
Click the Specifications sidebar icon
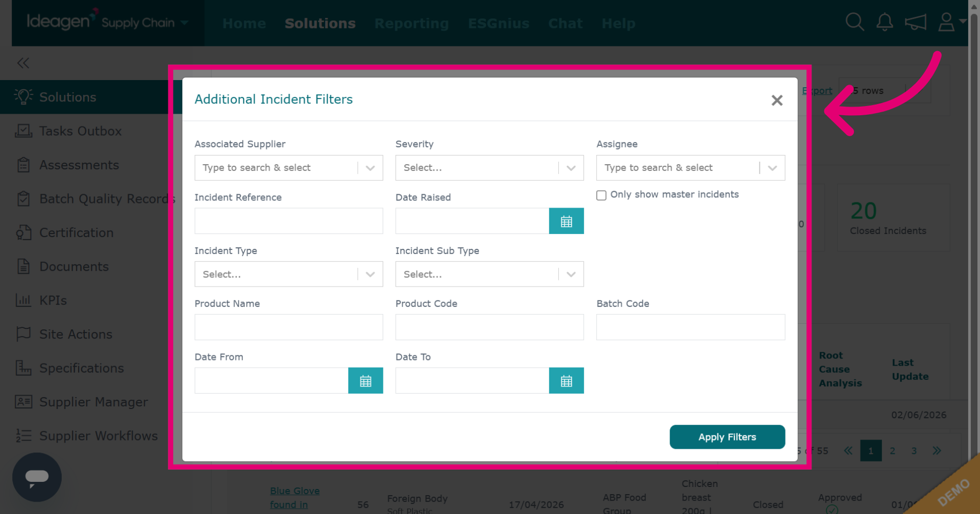click(23, 368)
